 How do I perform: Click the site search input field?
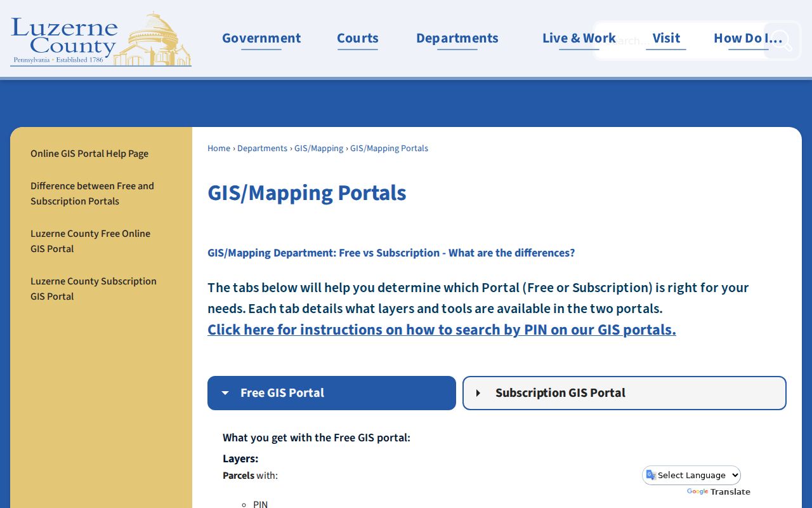pyautogui.click(x=679, y=41)
